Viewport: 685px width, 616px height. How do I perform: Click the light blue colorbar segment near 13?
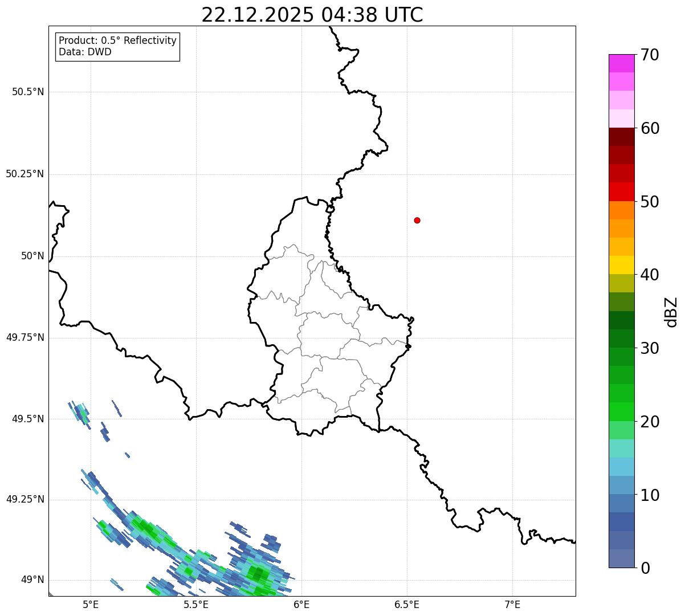[x=621, y=467]
